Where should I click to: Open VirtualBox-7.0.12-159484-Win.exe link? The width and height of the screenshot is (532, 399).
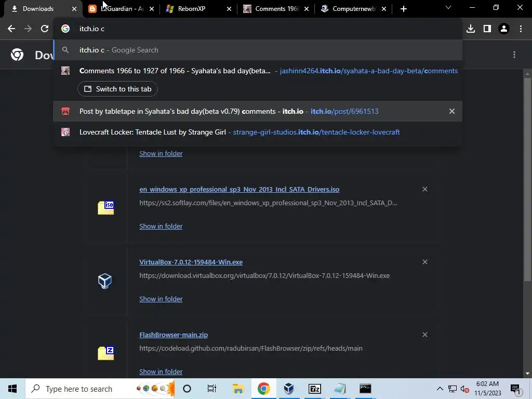[x=191, y=262]
